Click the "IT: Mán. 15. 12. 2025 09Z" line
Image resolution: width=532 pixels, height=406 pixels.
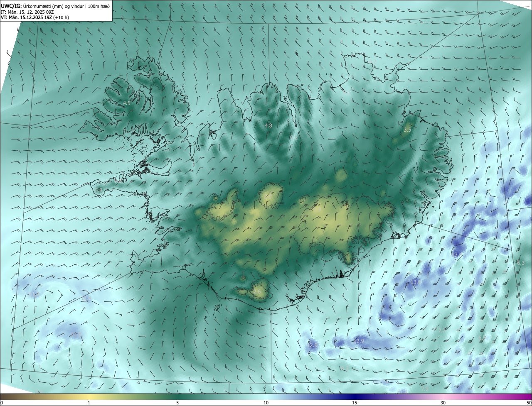coord(28,12)
